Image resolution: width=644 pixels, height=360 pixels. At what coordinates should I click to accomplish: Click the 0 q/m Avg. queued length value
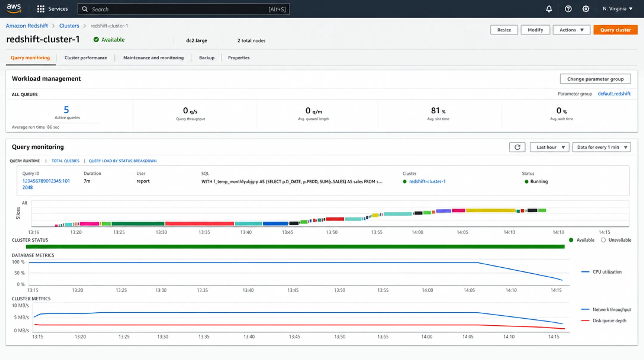(x=314, y=111)
